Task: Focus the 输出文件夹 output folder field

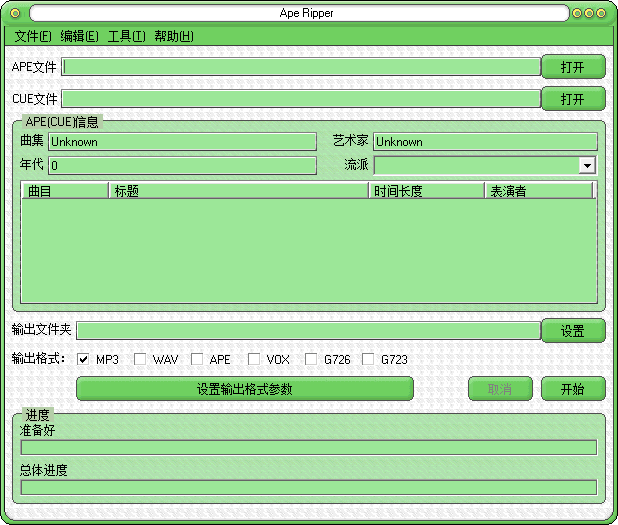Action: pyautogui.click(x=308, y=331)
